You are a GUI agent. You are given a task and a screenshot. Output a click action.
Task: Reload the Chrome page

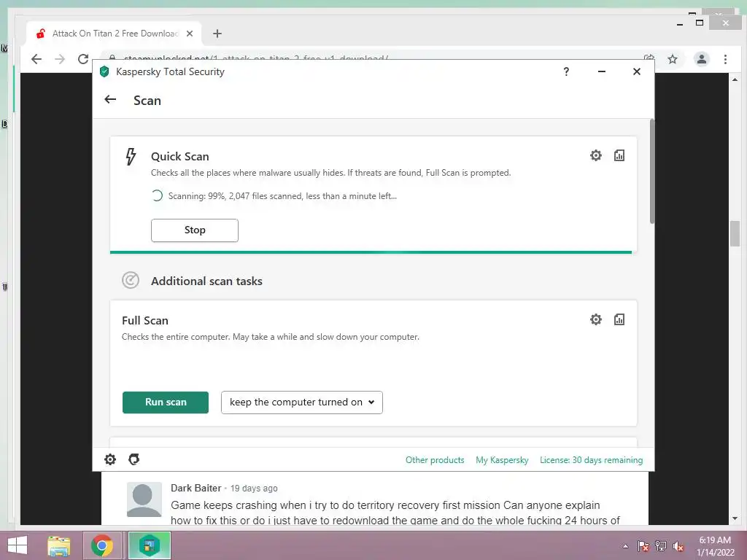tap(83, 59)
